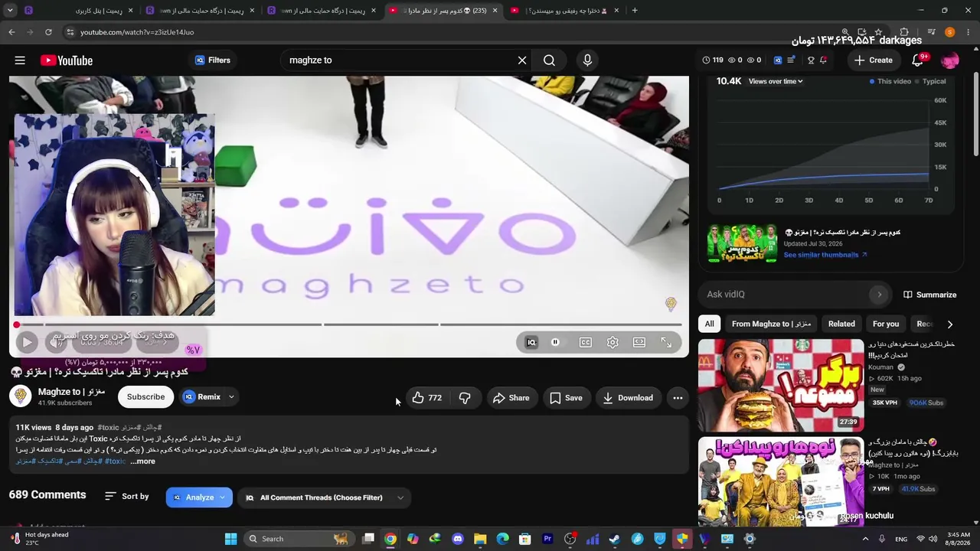Viewport: 980px width, 551px height.
Task: Toggle subtitles with the CC button
Action: click(x=586, y=342)
